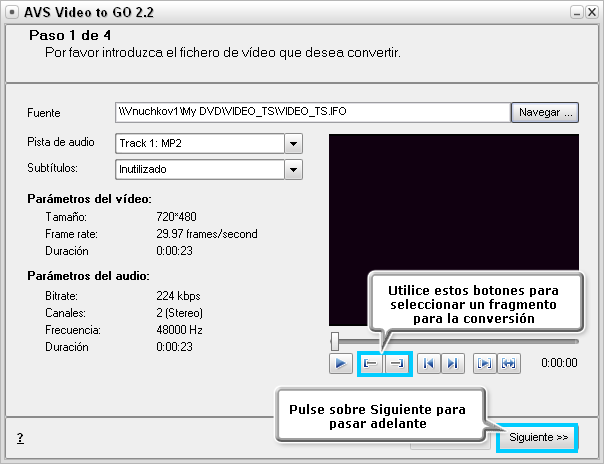Set fragment start marker button
This screenshot has width=605, height=465.
[371, 364]
